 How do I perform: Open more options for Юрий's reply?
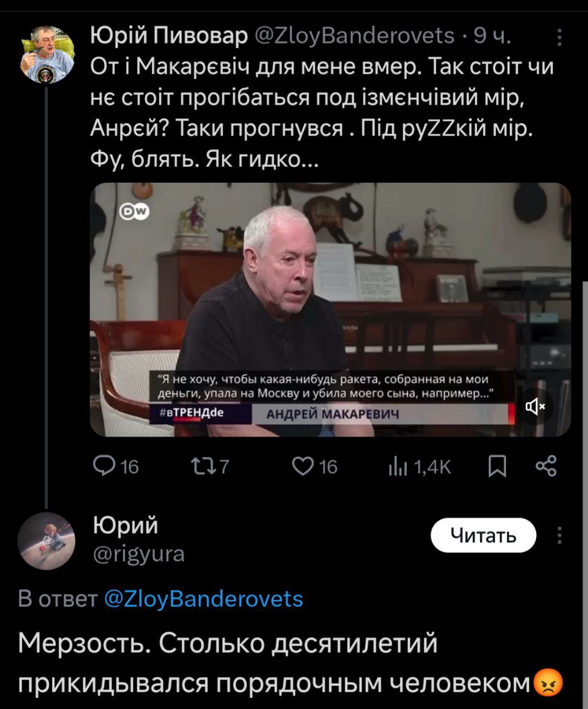coord(559,536)
